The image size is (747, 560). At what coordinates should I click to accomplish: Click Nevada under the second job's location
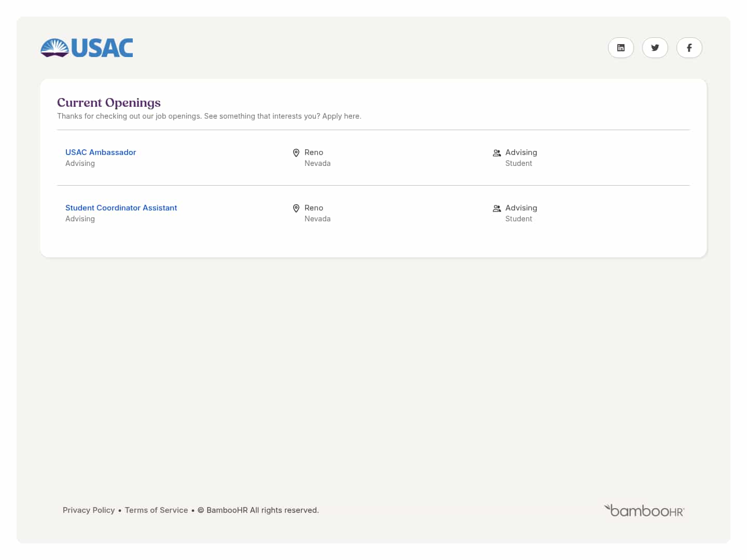click(x=317, y=218)
